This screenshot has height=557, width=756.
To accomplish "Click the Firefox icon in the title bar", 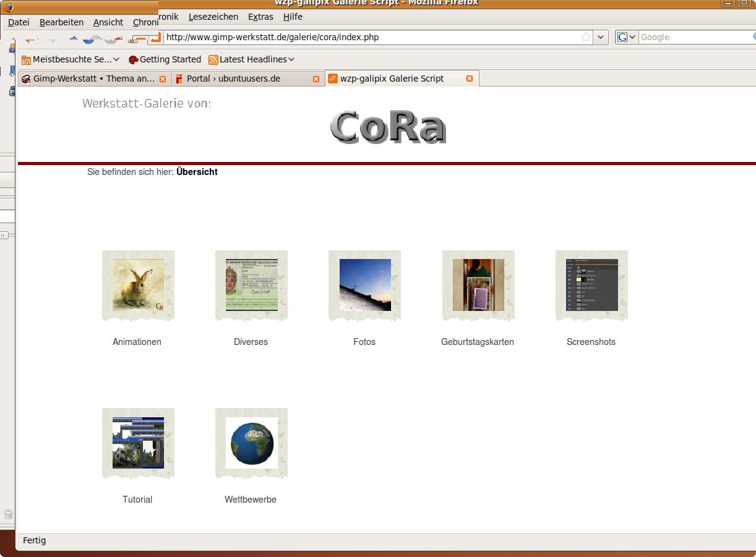I will point(9,7).
